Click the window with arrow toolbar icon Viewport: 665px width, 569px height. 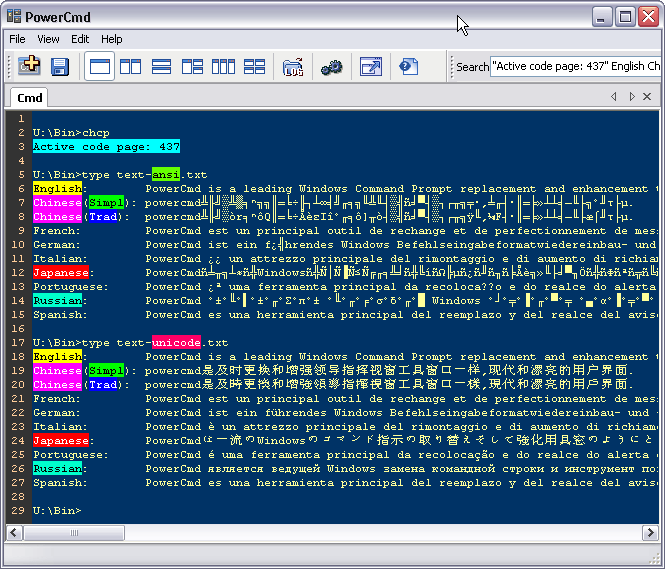click(x=371, y=67)
